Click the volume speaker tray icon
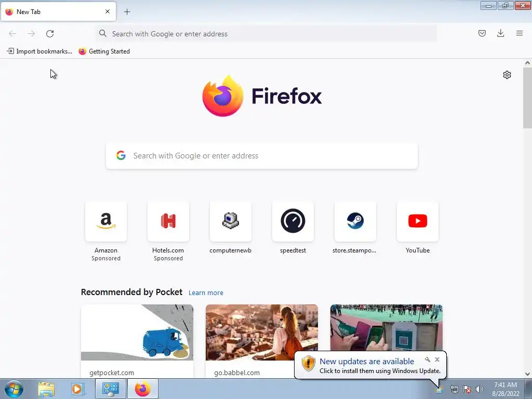532x399 pixels. click(480, 390)
